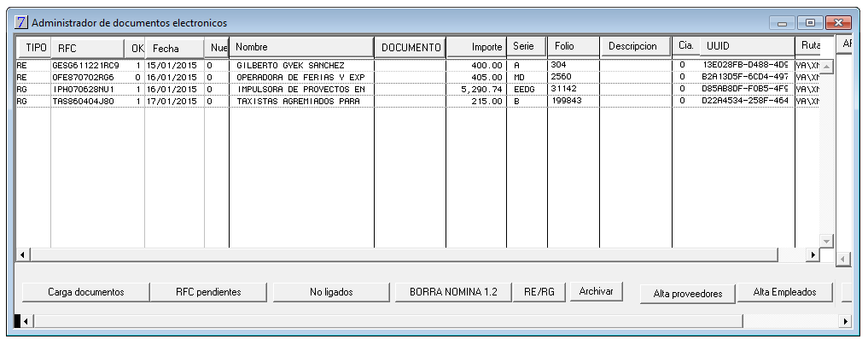Click name OPERADORA DE FERIAS Y EXP
The width and height of the screenshot is (868, 345).
pyautogui.click(x=300, y=77)
